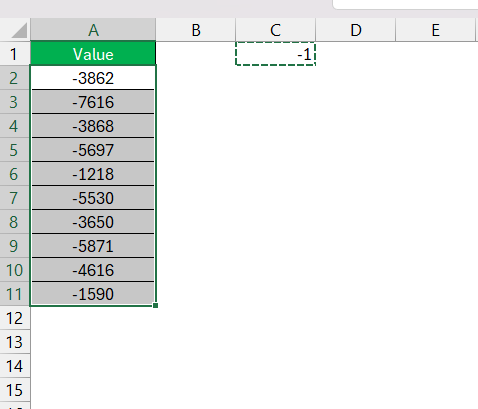
Task: Select row 10 header
Action: [x=15, y=270]
